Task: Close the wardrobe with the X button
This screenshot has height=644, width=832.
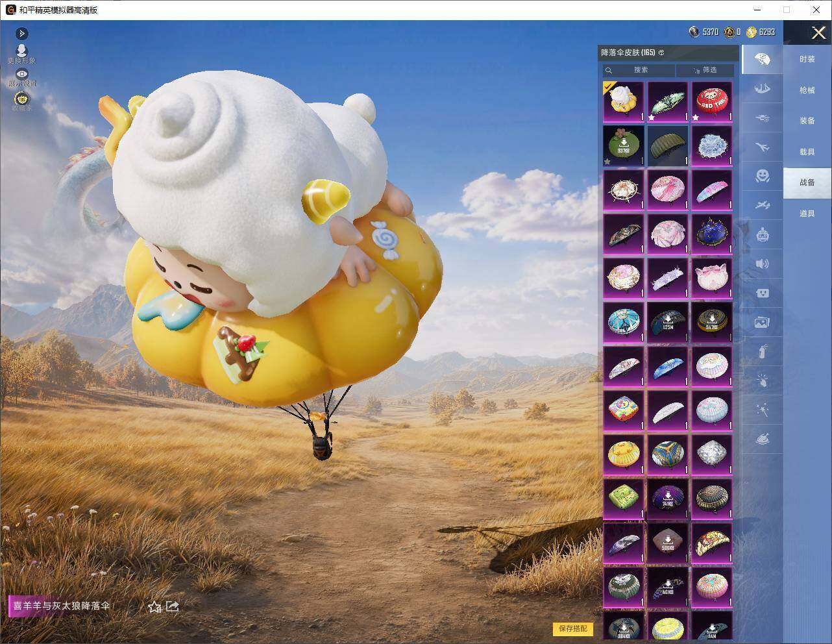Action: pos(818,32)
